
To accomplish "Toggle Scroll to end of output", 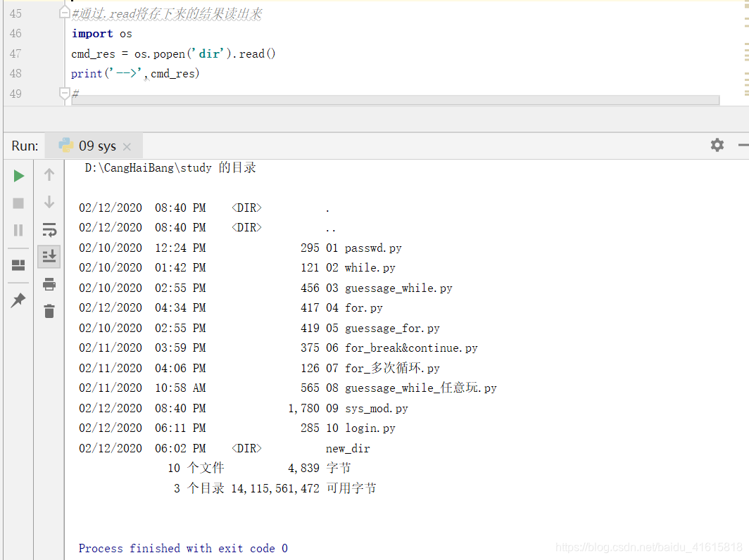I will point(49,257).
